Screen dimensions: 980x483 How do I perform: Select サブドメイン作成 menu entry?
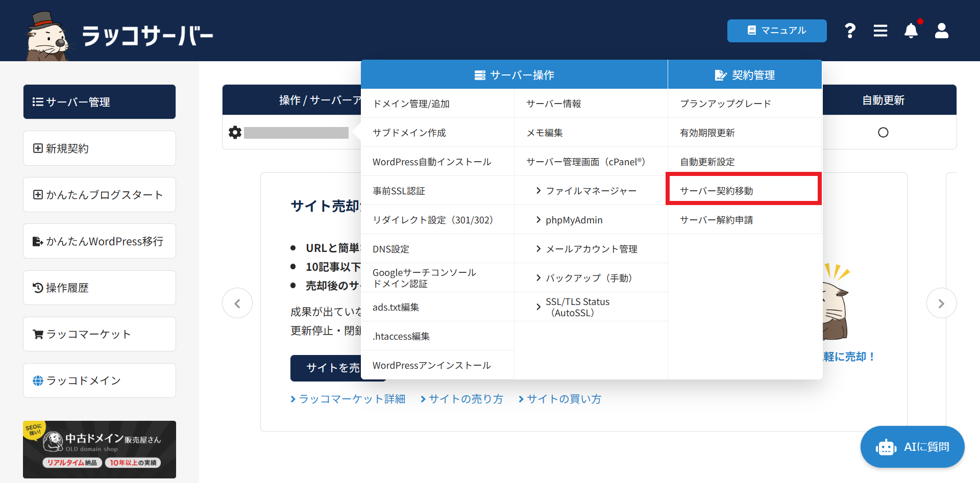click(437, 133)
